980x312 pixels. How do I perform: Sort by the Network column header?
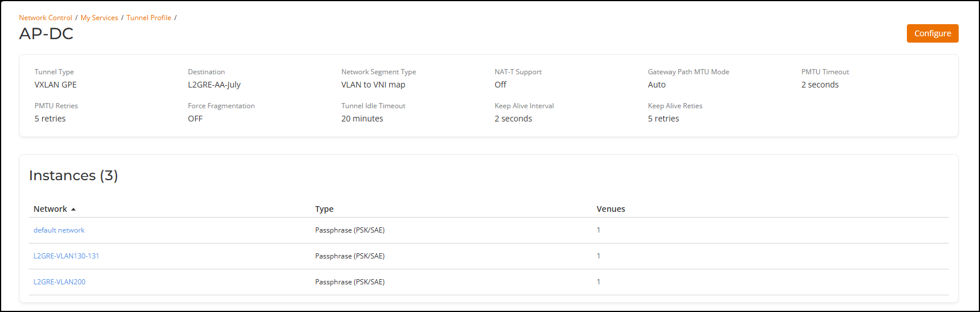coord(50,209)
